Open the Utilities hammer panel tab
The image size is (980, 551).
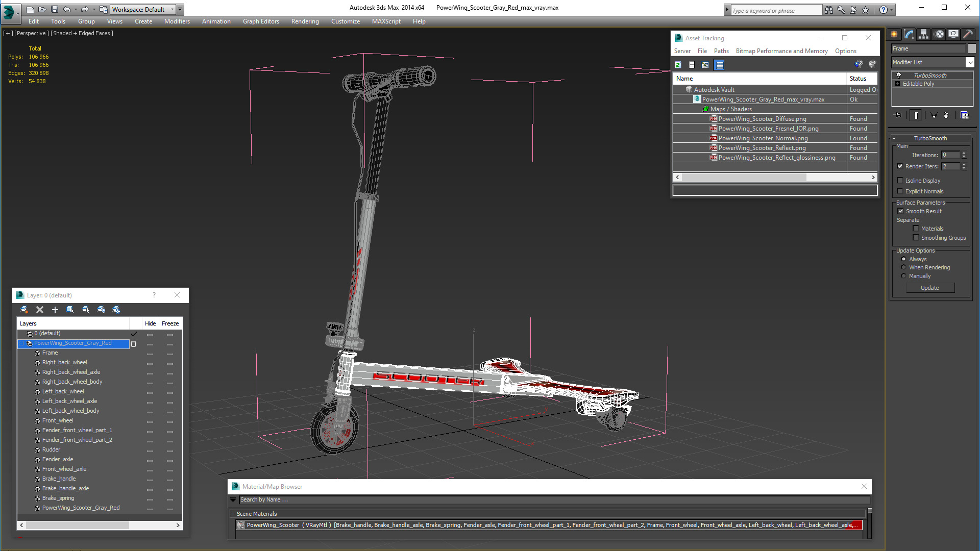point(968,34)
